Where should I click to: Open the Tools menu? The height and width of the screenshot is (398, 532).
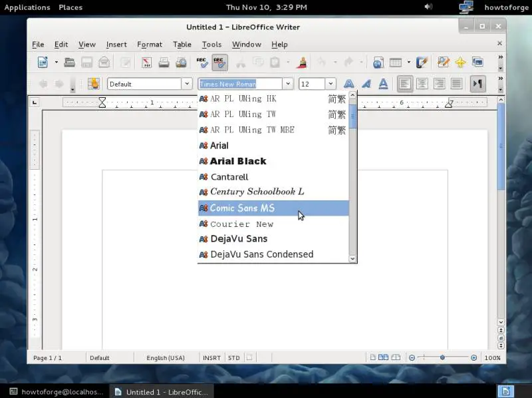click(x=211, y=45)
